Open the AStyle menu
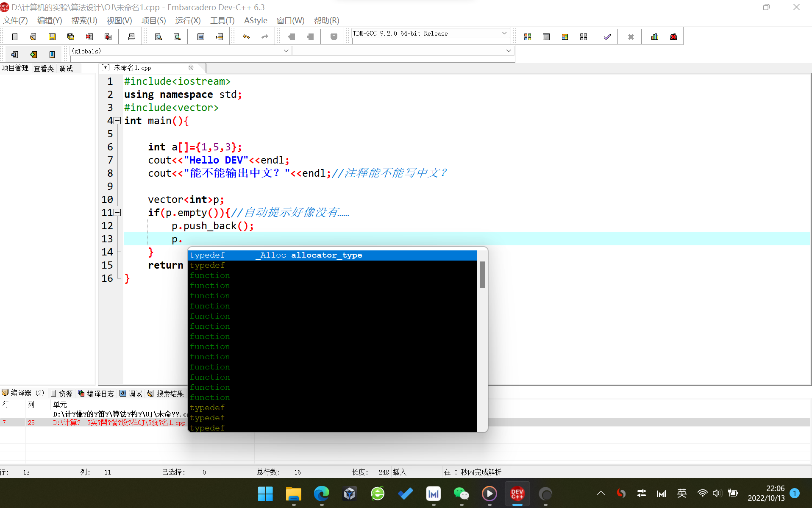This screenshot has width=812, height=508. (256, 20)
